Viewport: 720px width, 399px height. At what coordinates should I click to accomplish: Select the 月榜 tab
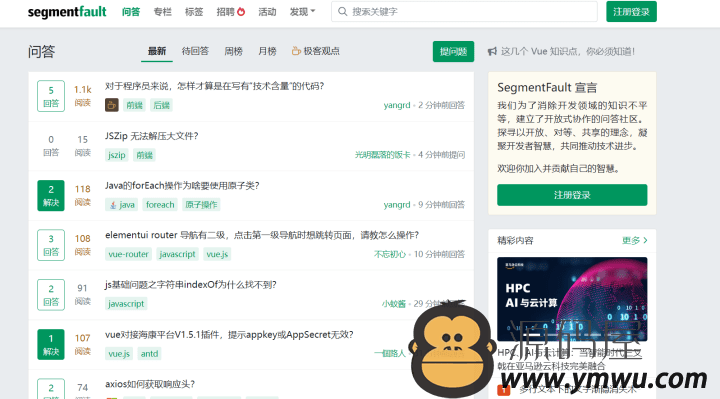pyautogui.click(x=267, y=51)
